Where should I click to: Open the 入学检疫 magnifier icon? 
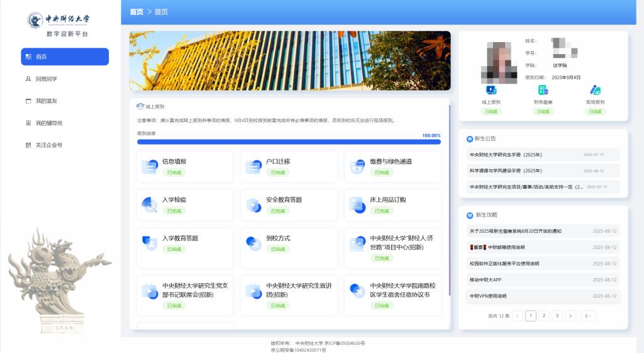click(x=150, y=205)
